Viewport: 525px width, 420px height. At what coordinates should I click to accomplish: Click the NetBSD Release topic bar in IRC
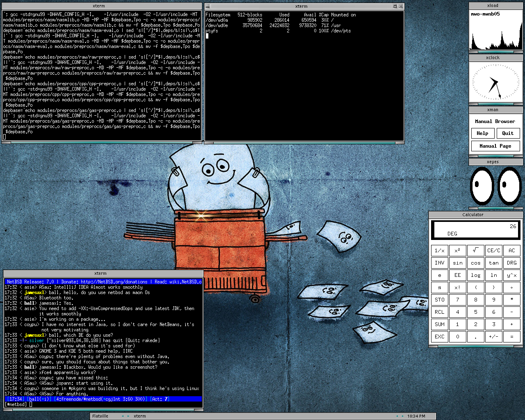pyautogui.click(x=103, y=282)
